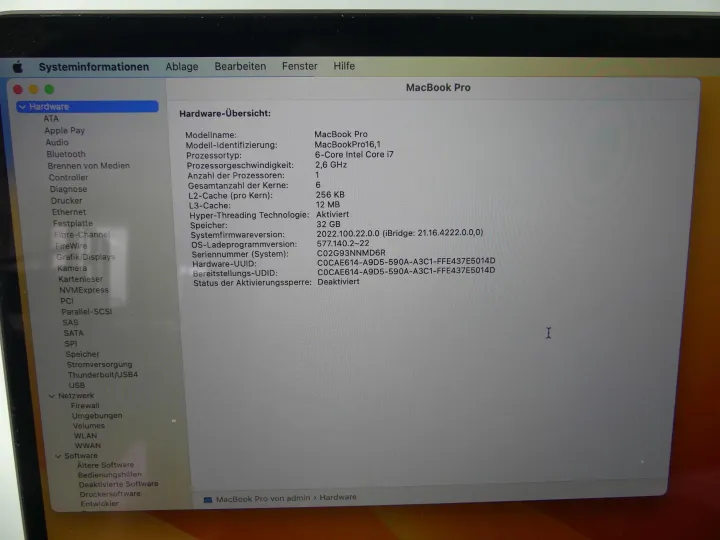
Task: Select Ältere Software entry
Action: point(105,465)
